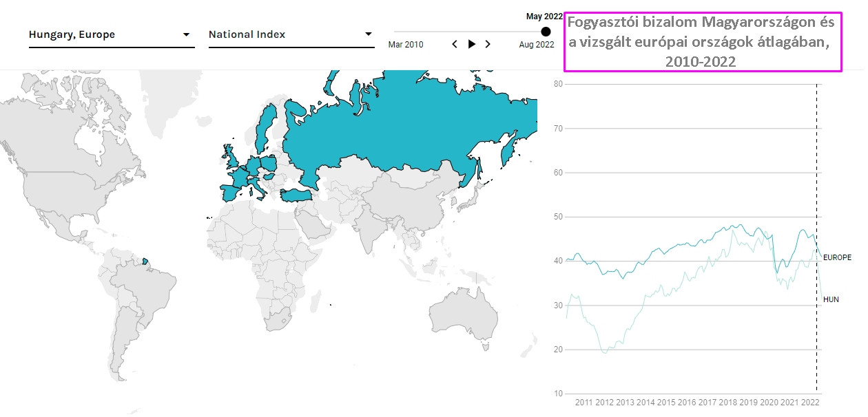Click the Mar 2010 timeline start label
The height and width of the screenshot is (417, 868).
[x=406, y=45]
